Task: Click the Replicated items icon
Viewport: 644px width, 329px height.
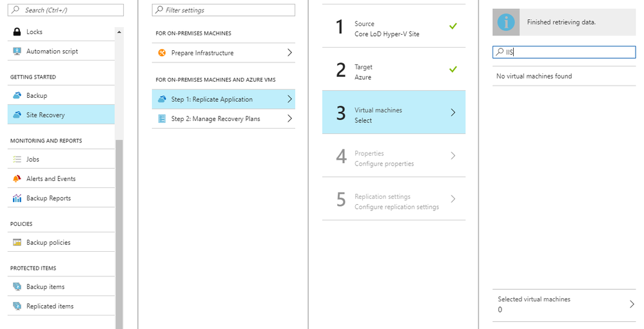Action: pyautogui.click(x=17, y=306)
